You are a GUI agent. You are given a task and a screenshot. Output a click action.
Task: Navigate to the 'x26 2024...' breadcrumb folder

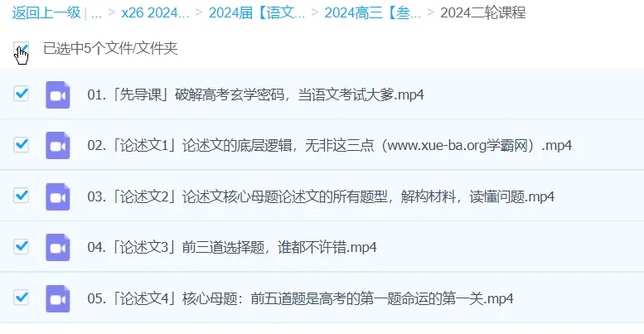tap(155, 13)
